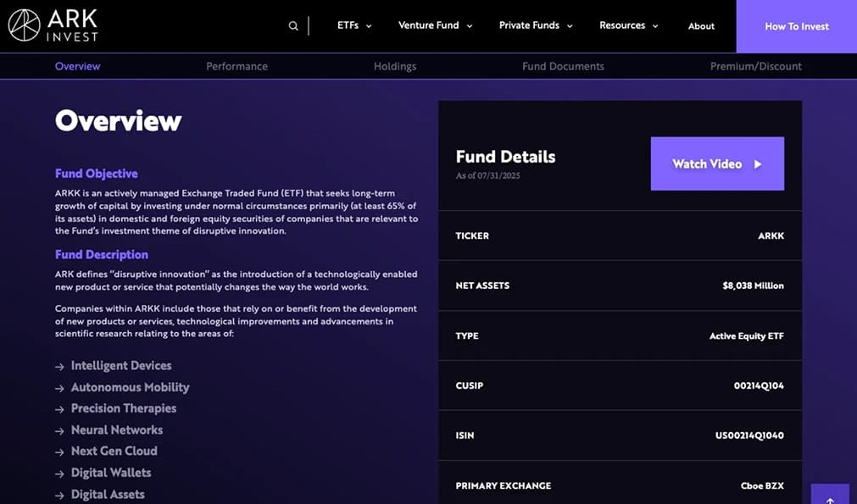Screen dimensions: 857x504
Task: Click the Neural Networks list item
Action: [x=117, y=430]
